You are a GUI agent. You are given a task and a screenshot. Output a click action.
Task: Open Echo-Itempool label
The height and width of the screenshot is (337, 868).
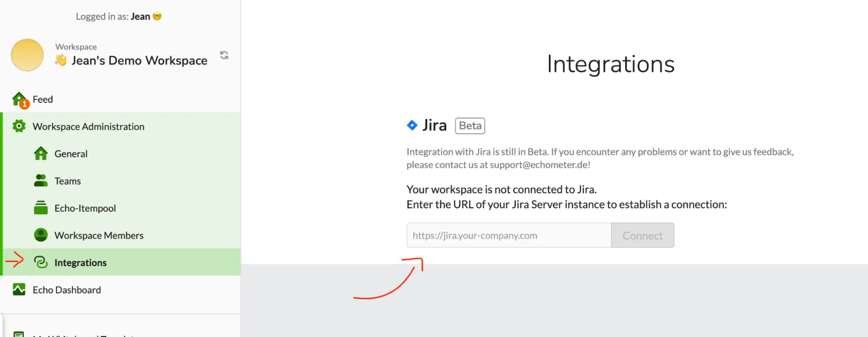click(85, 208)
